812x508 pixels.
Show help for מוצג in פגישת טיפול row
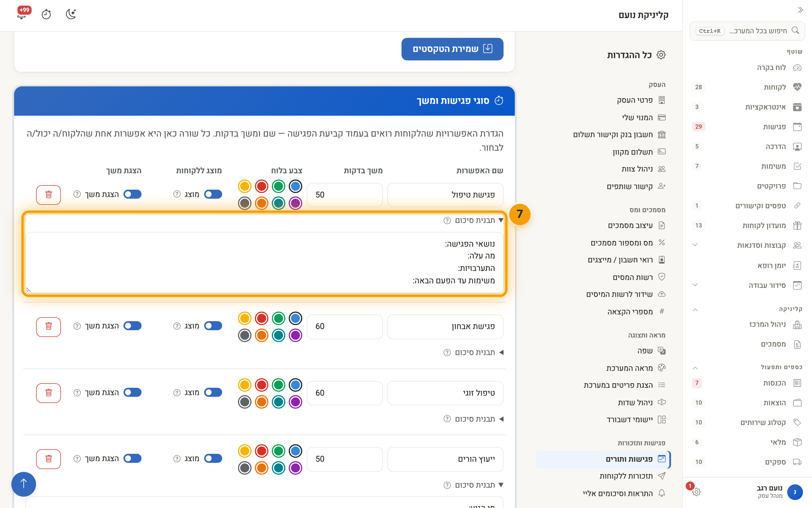click(x=177, y=194)
